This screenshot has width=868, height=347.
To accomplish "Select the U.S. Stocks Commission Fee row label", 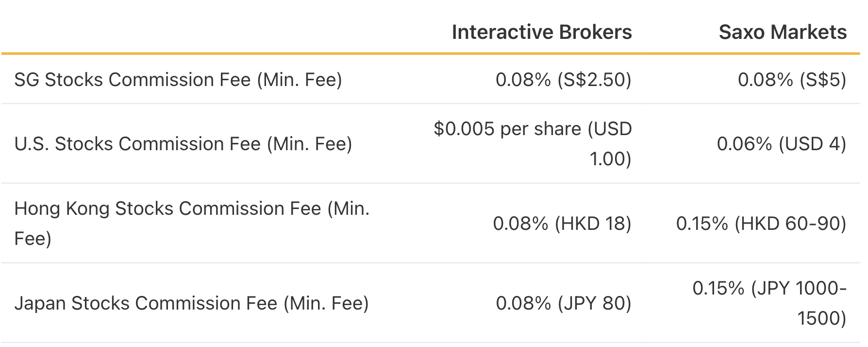I will [x=183, y=144].
